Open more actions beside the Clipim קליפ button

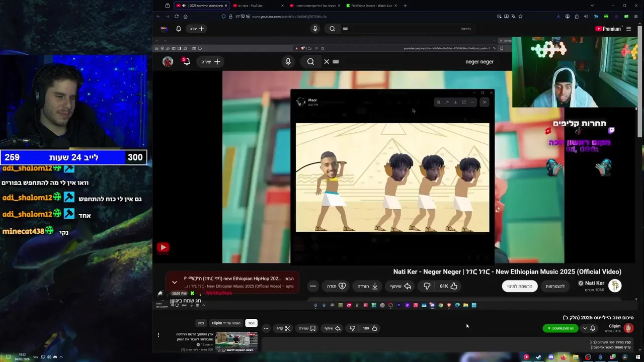(266, 328)
